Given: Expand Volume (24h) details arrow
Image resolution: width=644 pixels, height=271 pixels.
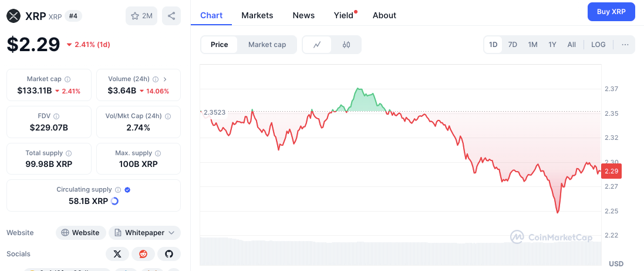Looking at the screenshot, I should [x=165, y=79].
